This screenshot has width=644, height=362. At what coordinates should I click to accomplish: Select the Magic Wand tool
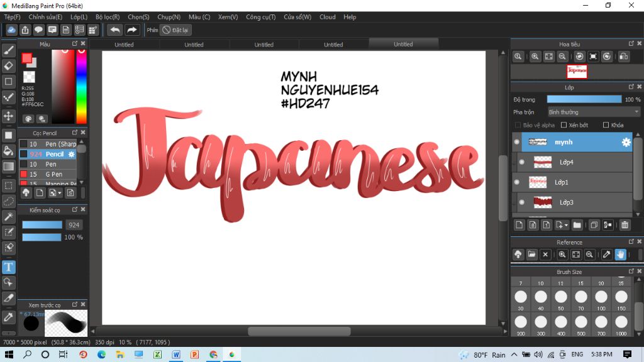(x=9, y=217)
